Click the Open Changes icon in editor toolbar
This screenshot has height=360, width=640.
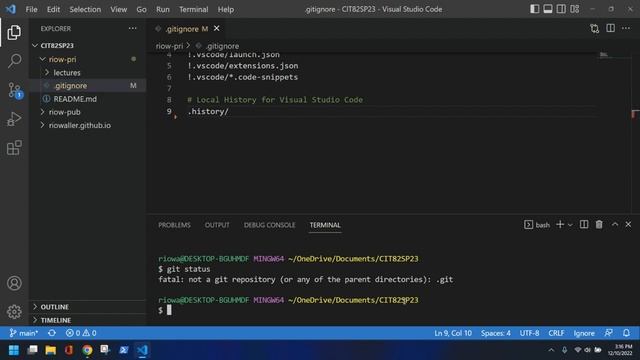click(594, 29)
